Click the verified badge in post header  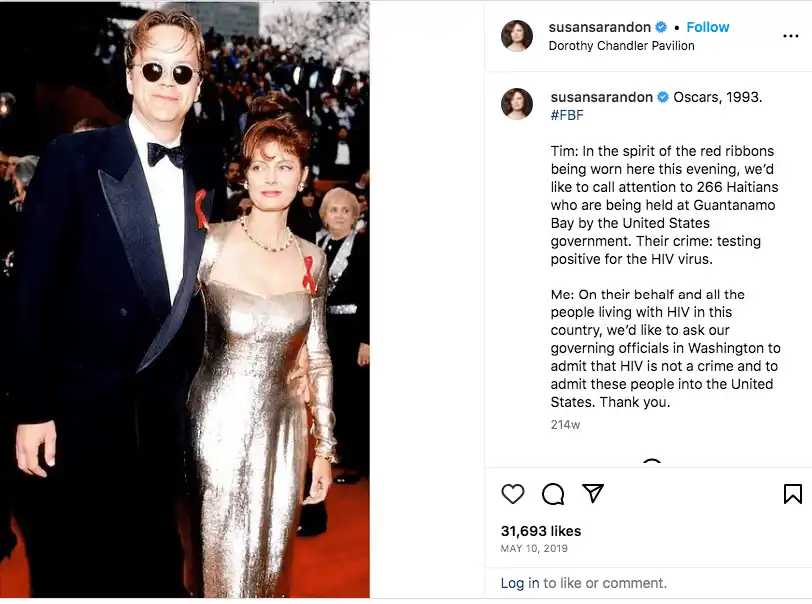(x=660, y=27)
